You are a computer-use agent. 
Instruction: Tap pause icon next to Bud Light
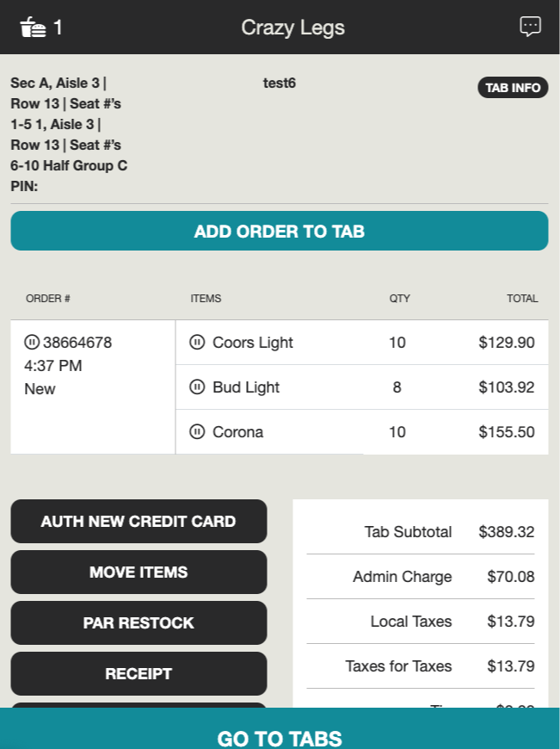coord(197,387)
